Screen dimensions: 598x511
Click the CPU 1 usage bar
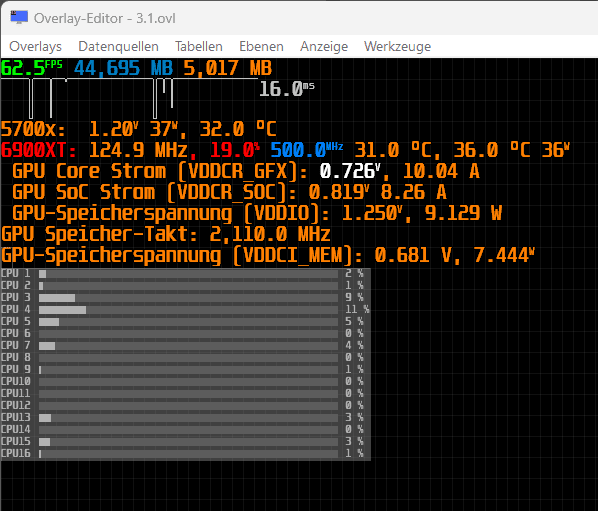[x=188, y=274]
